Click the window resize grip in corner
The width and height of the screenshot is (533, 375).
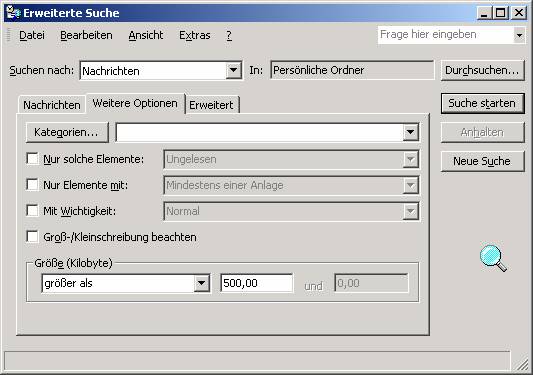pyautogui.click(x=522, y=365)
